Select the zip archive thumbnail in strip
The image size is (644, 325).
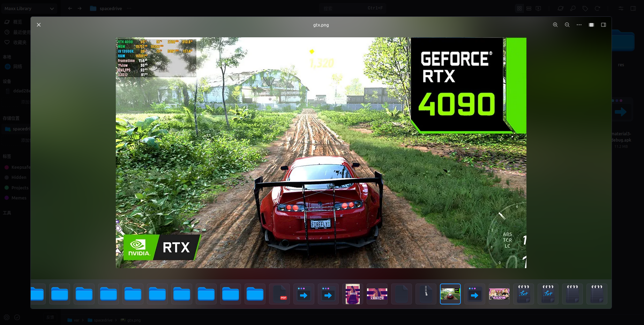tap(426, 294)
